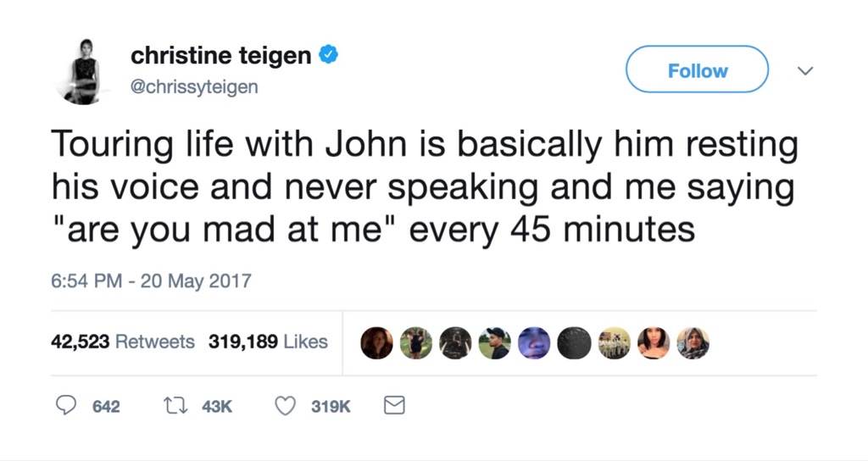The width and height of the screenshot is (868, 461).
Task: Click the retweet arrows icon
Action: click(177, 407)
